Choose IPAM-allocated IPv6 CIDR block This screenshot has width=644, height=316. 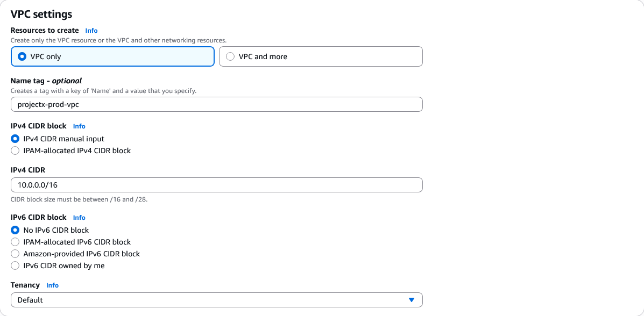point(15,242)
